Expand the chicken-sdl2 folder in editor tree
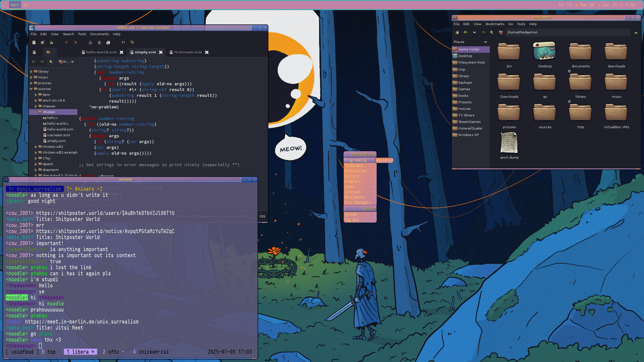644x362 pixels. coord(36,147)
